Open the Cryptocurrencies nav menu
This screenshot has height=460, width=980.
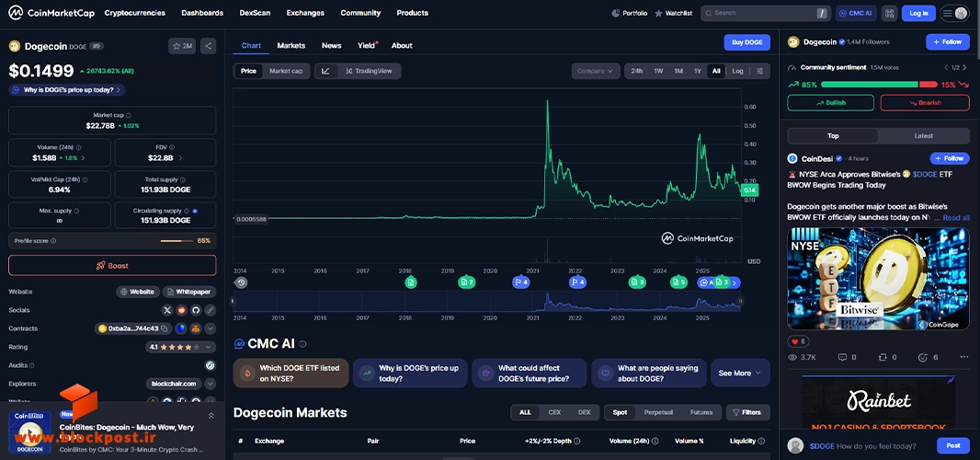pyautogui.click(x=135, y=13)
